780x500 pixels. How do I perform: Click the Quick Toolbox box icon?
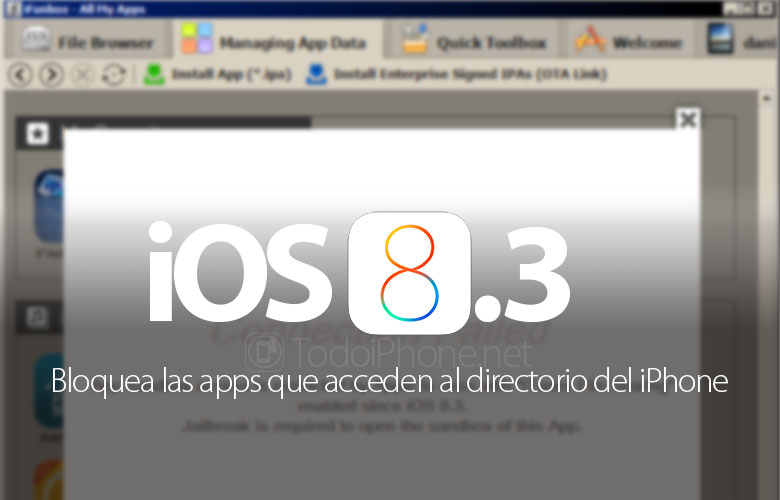coord(415,39)
